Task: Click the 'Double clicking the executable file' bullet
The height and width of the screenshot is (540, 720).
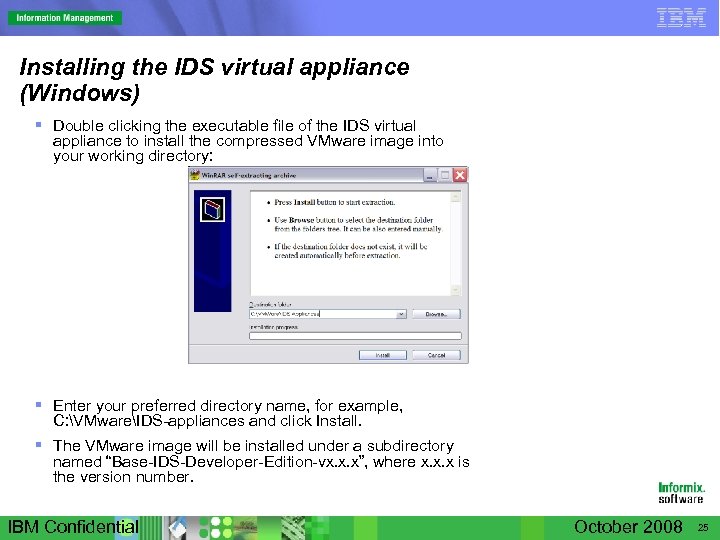Action: [248, 141]
